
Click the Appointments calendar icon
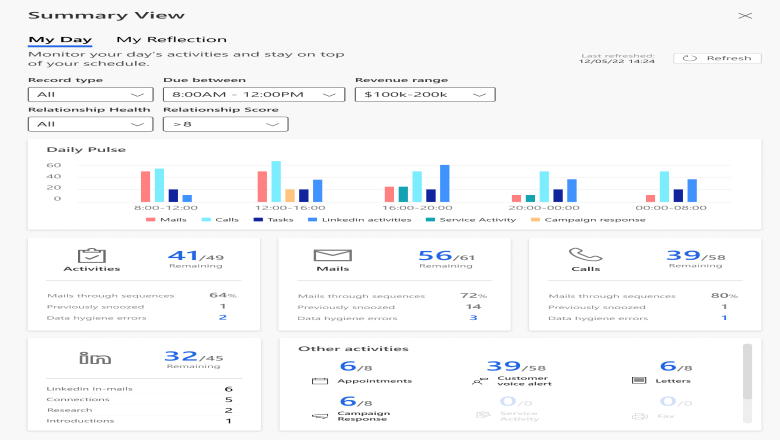(x=320, y=382)
